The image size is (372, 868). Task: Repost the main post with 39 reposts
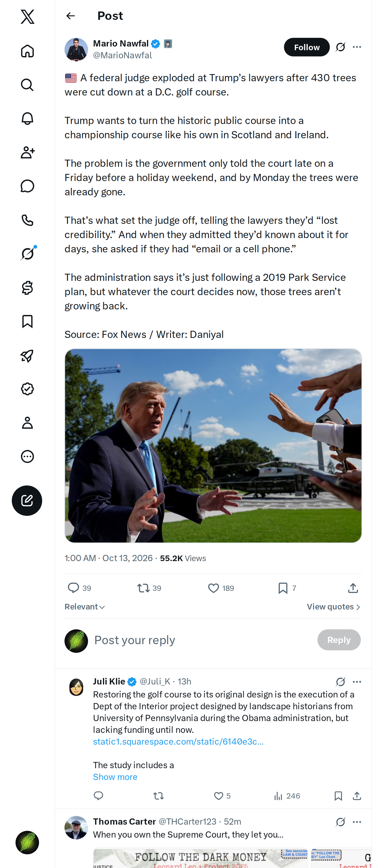[x=149, y=588]
